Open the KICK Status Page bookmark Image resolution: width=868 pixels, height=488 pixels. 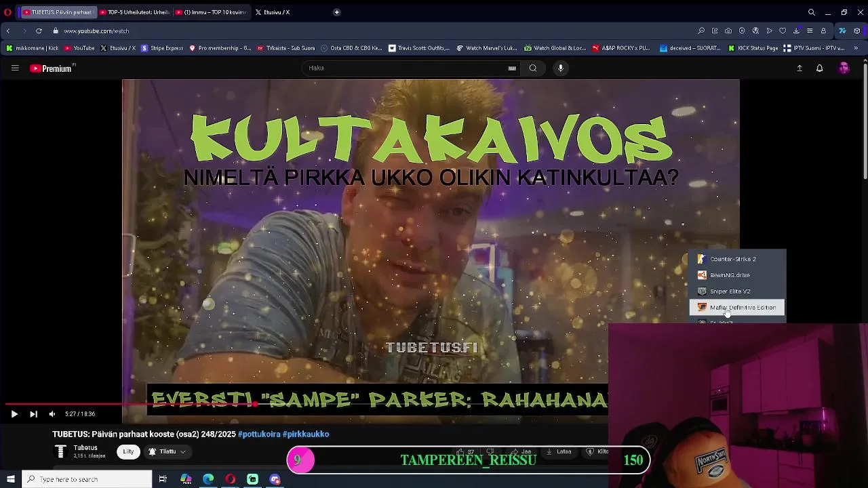coord(753,48)
